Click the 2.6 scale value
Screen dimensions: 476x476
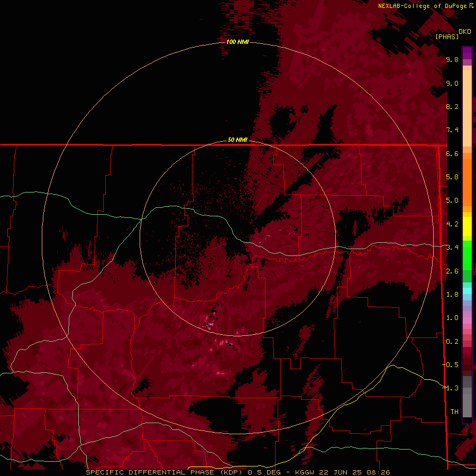click(x=452, y=271)
